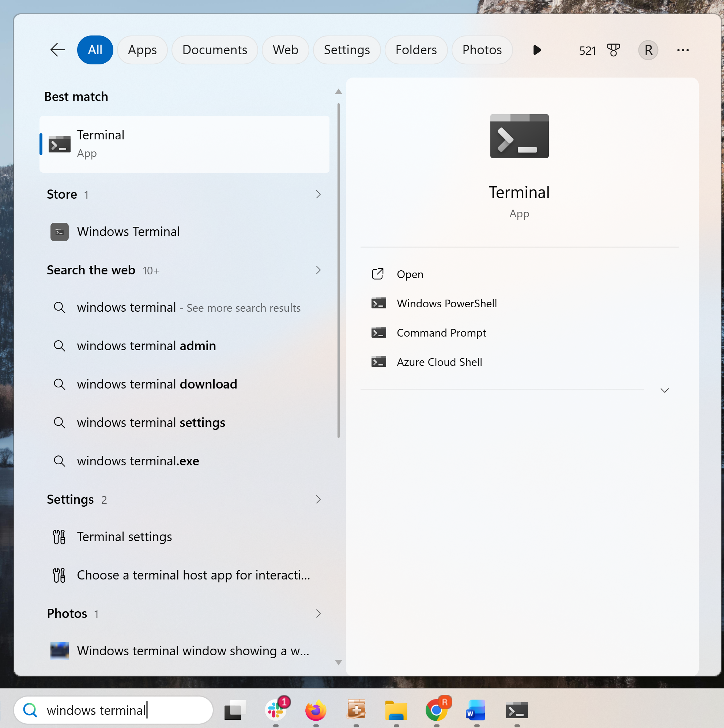Click the photo thumbnail of the terminal window
The height and width of the screenshot is (728, 724).
click(x=60, y=651)
